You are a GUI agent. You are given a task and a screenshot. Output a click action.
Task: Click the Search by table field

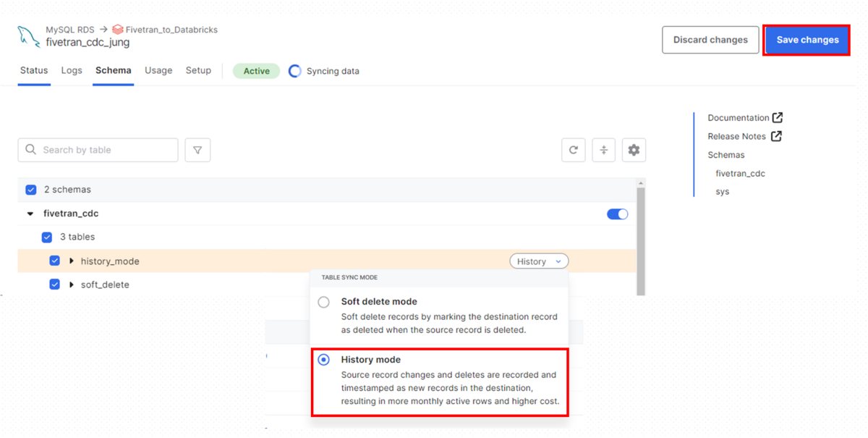[x=98, y=150]
